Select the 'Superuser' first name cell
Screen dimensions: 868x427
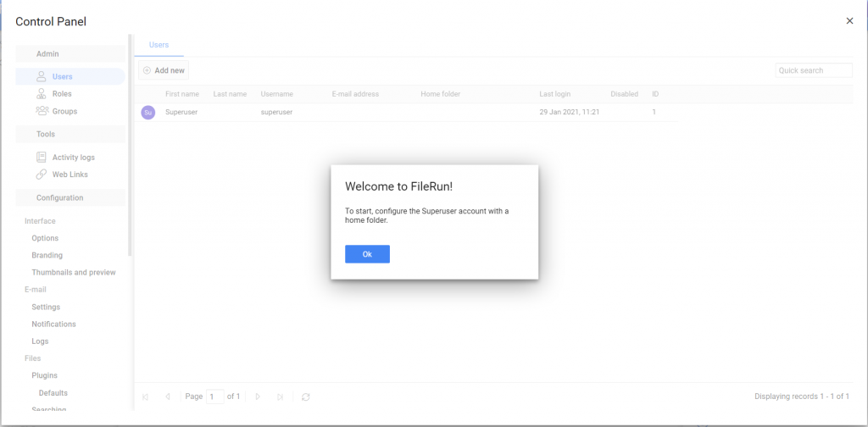181,112
